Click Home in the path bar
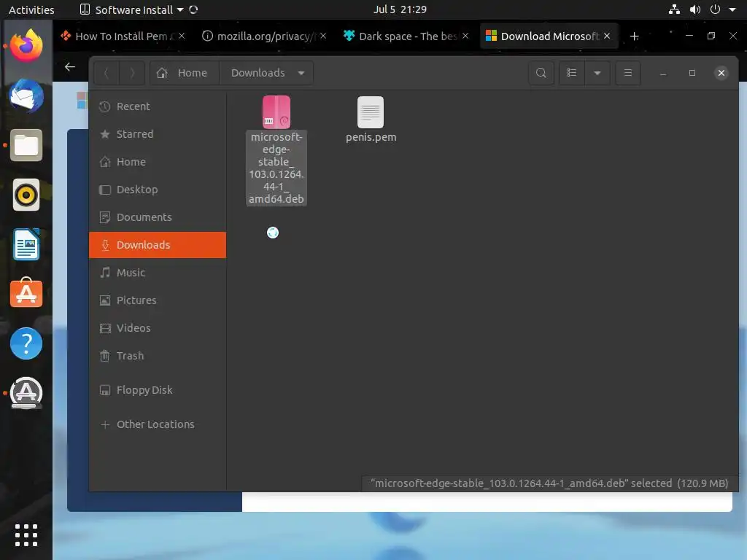The height and width of the screenshot is (560, 747). point(185,73)
